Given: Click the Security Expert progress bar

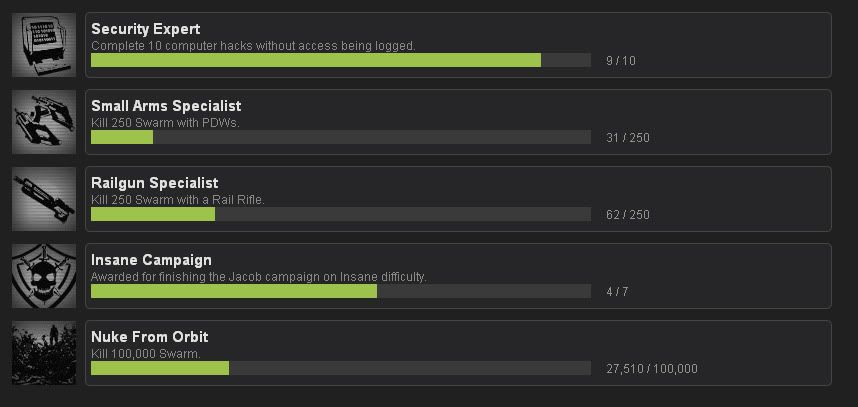Looking at the screenshot, I should 340,60.
